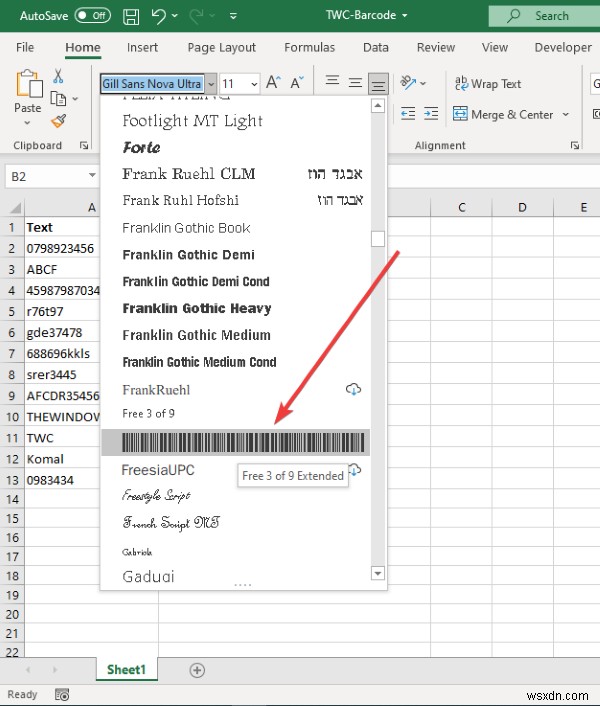
Task: Open Customize Quick Access Toolbar dropdown
Action: coord(233,16)
